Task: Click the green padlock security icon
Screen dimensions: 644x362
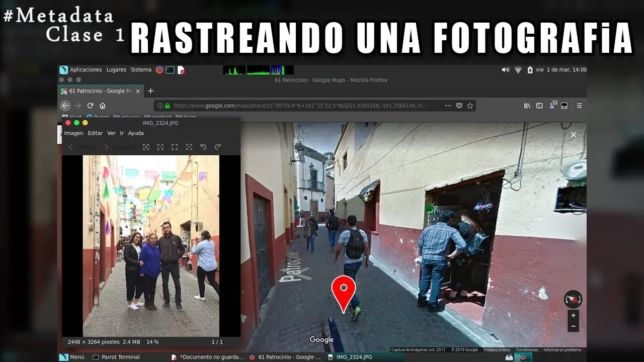Action: [x=168, y=106]
